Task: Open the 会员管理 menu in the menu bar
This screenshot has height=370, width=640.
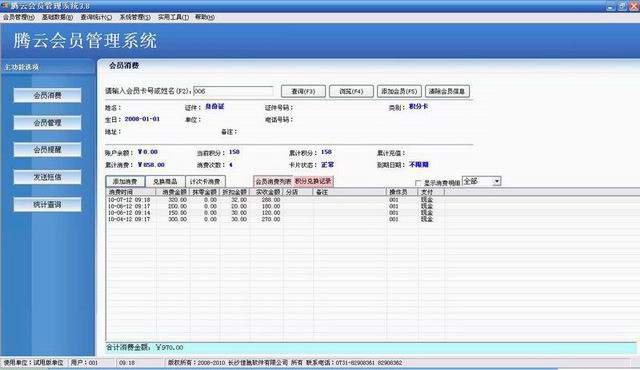Action: point(19,17)
